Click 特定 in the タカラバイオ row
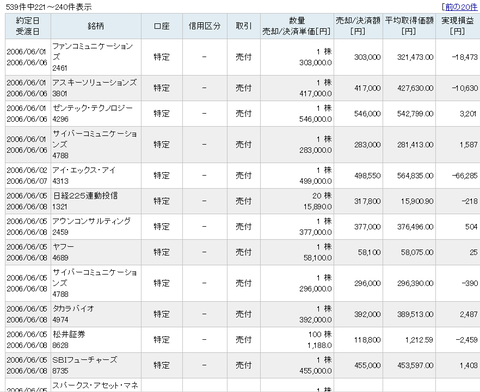Viewport: 480px width, 392px height. click(162, 314)
